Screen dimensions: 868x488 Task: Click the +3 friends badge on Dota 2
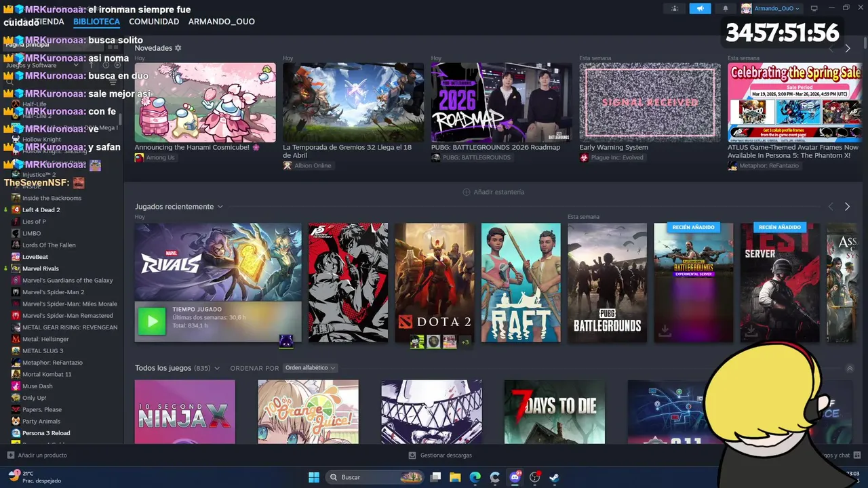465,342
